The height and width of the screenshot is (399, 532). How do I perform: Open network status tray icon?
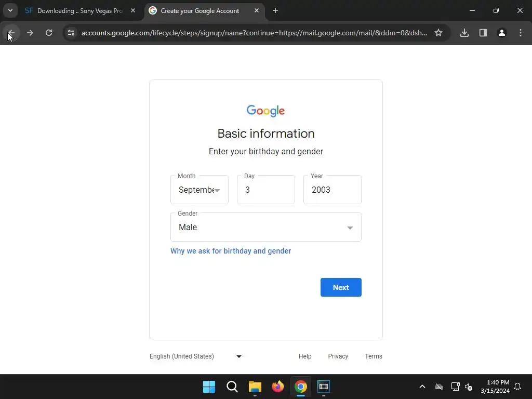click(455, 387)
